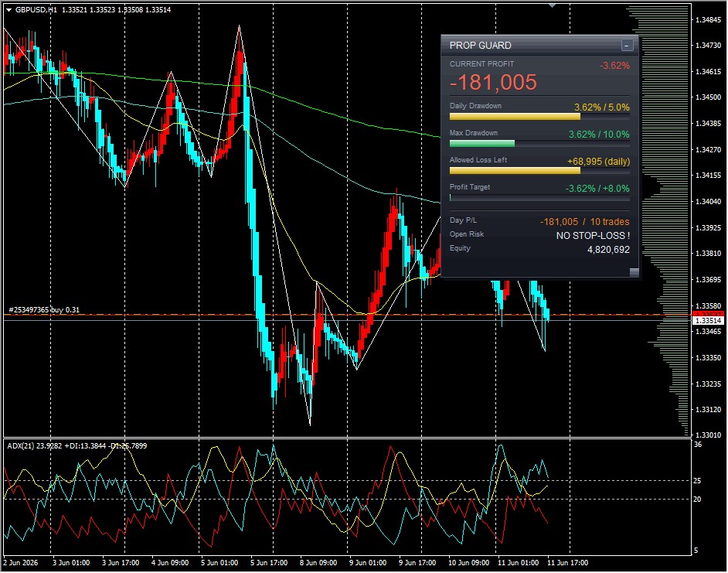
Task: Select the NO STOP-LOSS ! warning
Action: click(x=593, y=236)
